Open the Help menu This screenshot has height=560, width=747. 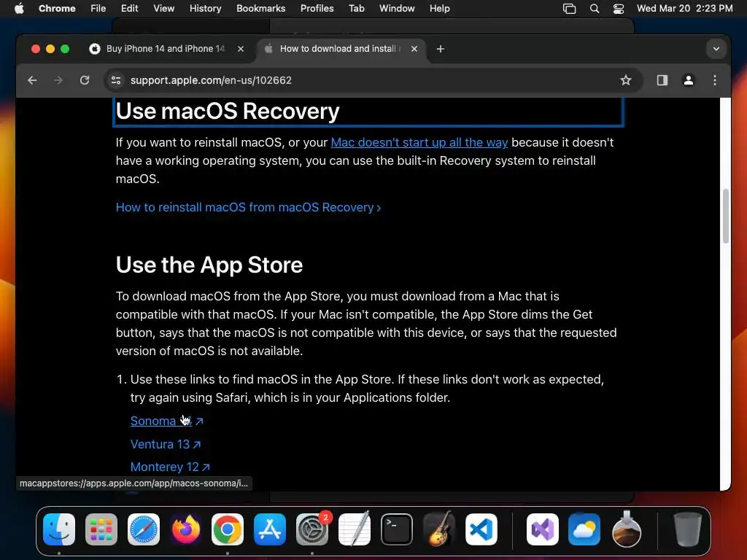(x=439, y=9)
